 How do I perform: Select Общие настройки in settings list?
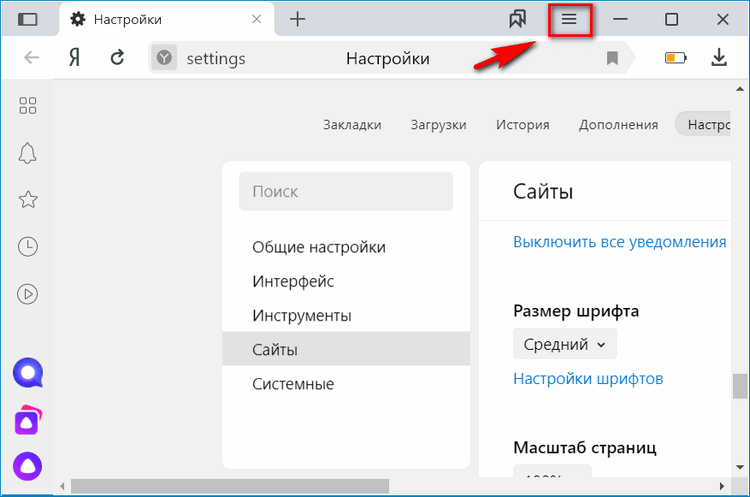pos(318,247)
